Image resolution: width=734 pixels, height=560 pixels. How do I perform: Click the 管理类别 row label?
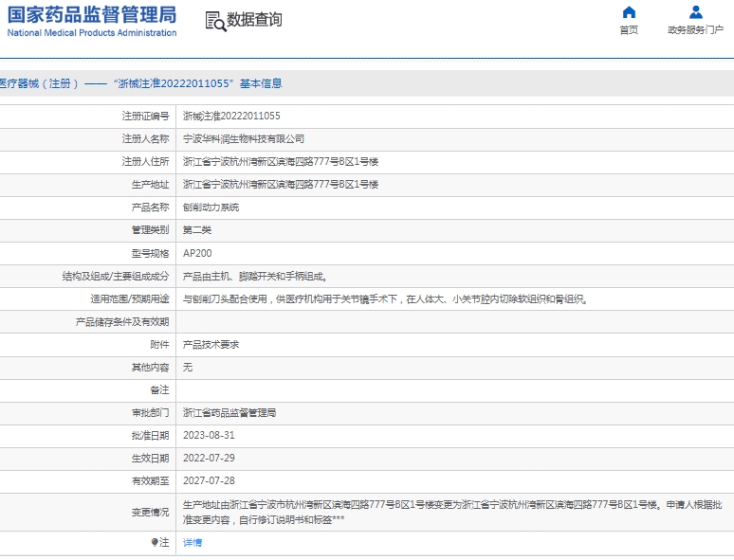[x=150, y=230]
